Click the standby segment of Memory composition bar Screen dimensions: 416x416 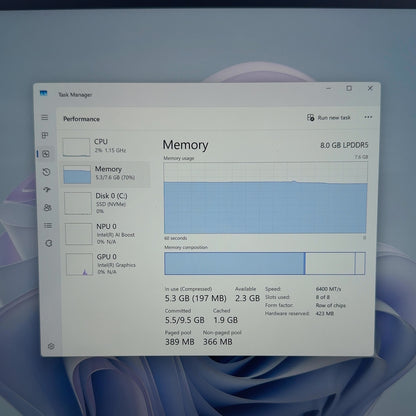point(330,263)
